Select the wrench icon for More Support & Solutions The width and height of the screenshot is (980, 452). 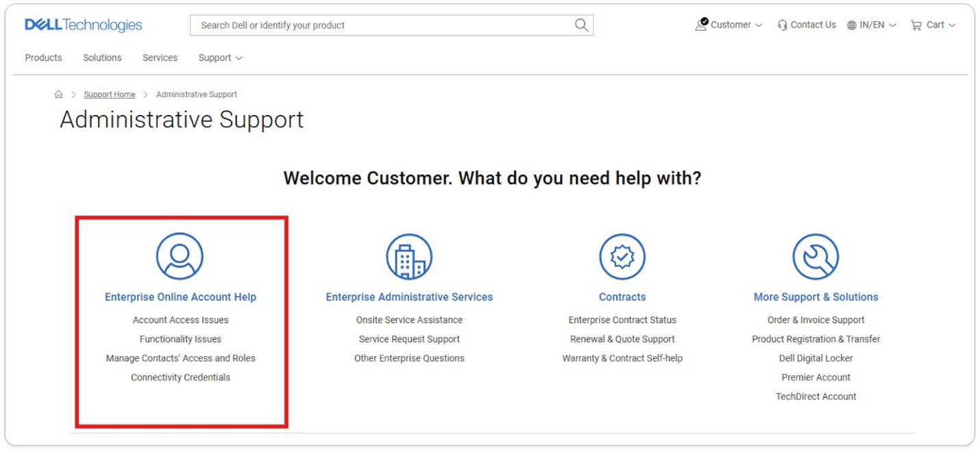click(816, 255)
